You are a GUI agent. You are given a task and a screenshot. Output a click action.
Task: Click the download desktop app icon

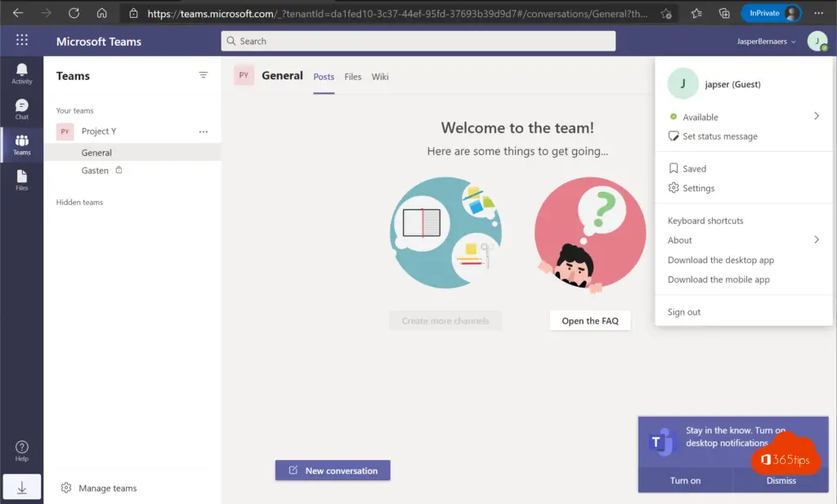[x=22, y=487]
